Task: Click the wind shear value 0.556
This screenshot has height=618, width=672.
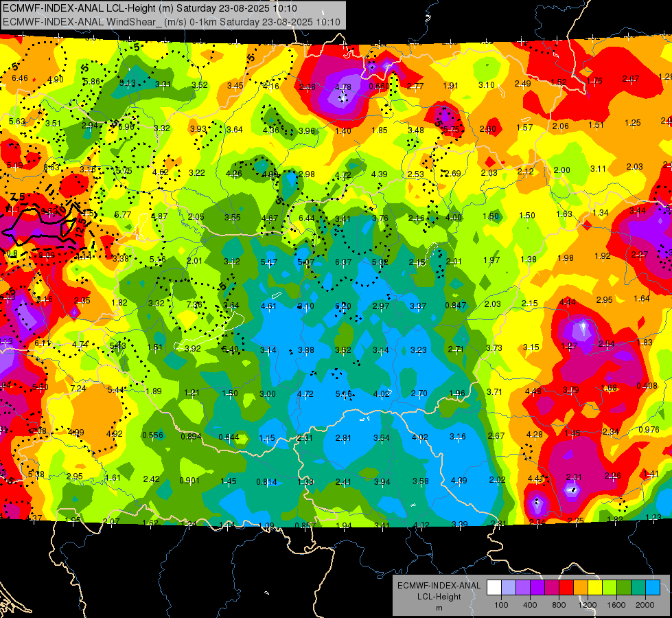Action: pyautogui.click(x=152, y=435)
